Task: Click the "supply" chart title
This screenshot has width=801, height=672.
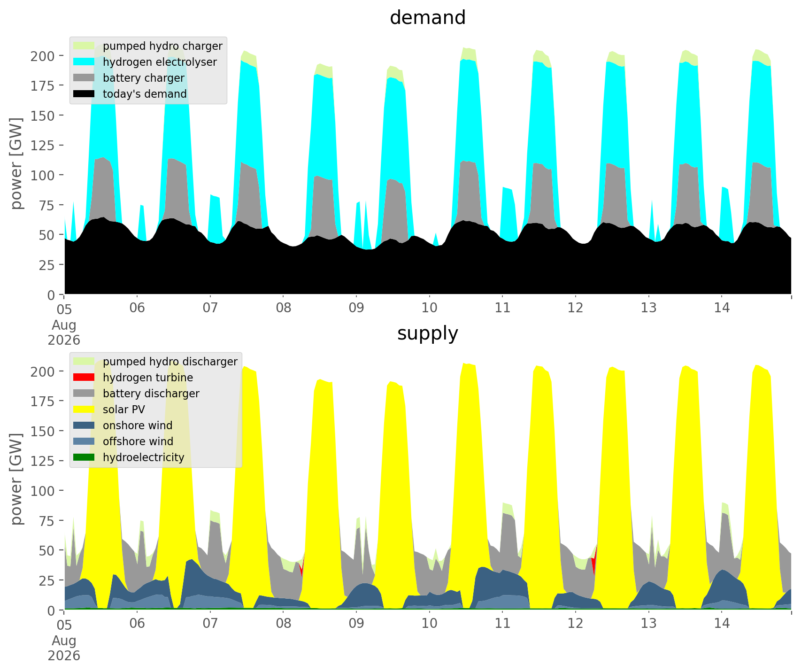Action: point(428,333)
